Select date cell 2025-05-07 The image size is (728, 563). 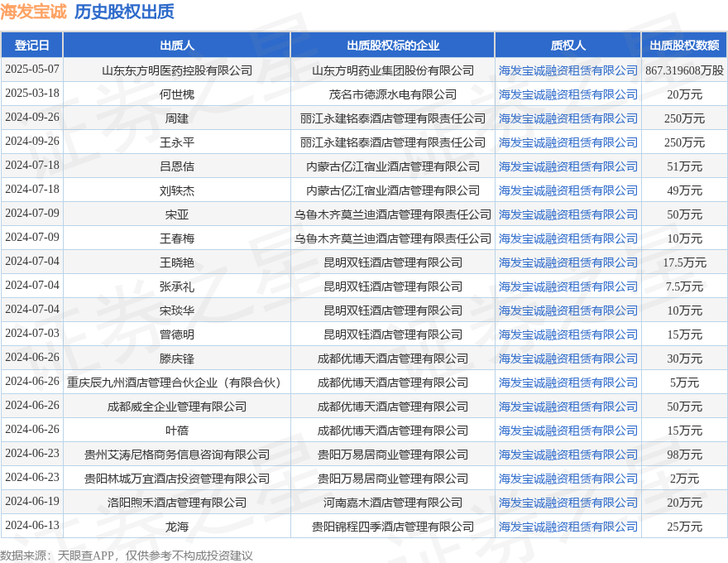32,69
